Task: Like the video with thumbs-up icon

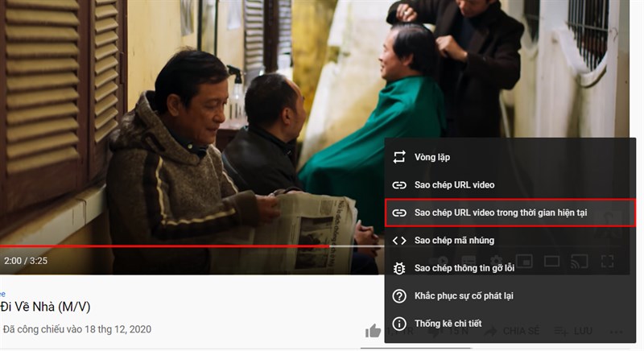Action: pos(373,331)
